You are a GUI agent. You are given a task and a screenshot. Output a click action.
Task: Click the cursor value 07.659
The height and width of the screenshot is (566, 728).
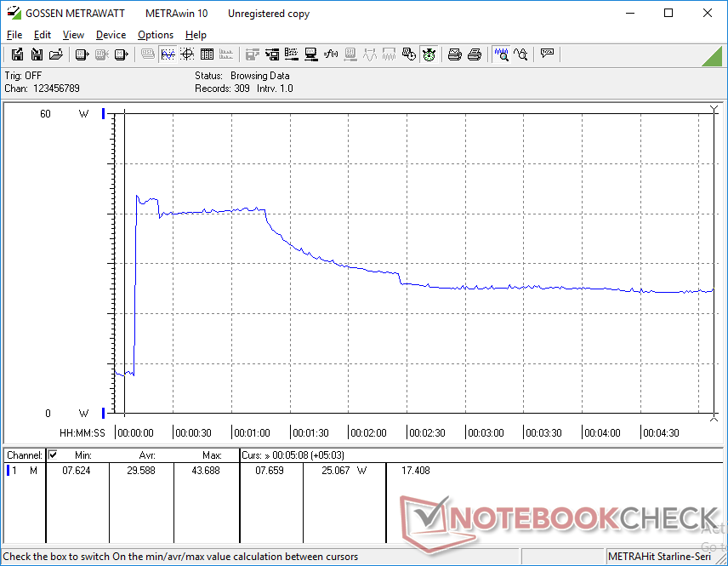pos(270,471)
